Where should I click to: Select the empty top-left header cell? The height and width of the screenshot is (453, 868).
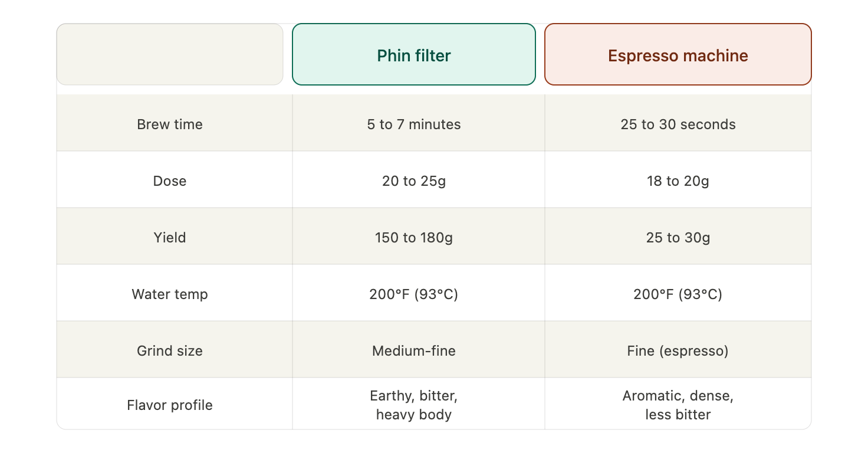pyautogui.click(x=170, y=54)
